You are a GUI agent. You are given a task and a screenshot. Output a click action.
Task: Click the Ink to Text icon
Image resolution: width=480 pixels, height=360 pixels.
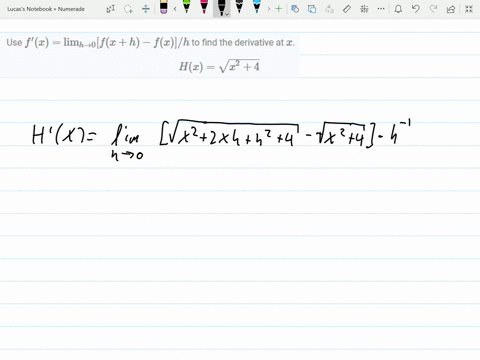pyautogui.click(x=329, y=9)
